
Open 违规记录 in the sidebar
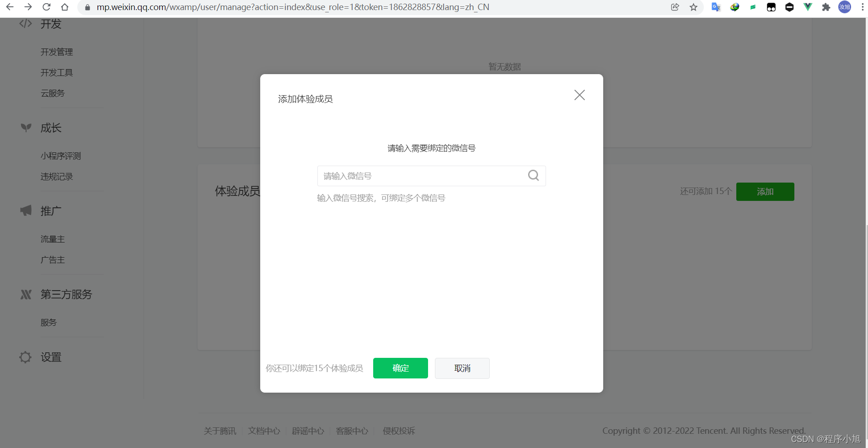coord(57,177)
